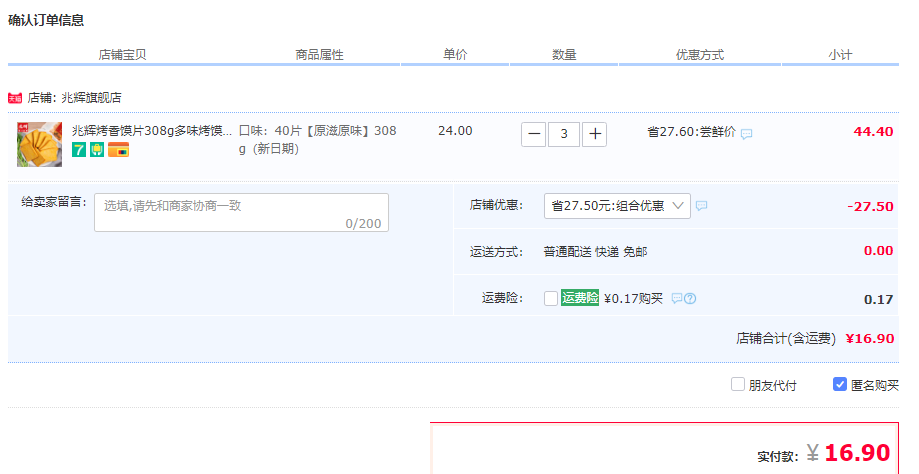Enable the 运费险 shipping insurance checkbox

tap(550, 298)
